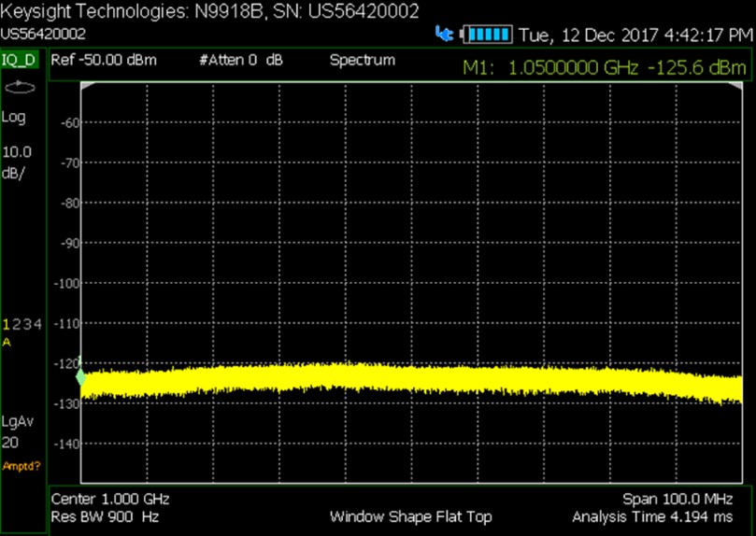Viewport: 756px width, 536px height.
Task: Click the yellow noise floor trace
Action: click(411, 378)
